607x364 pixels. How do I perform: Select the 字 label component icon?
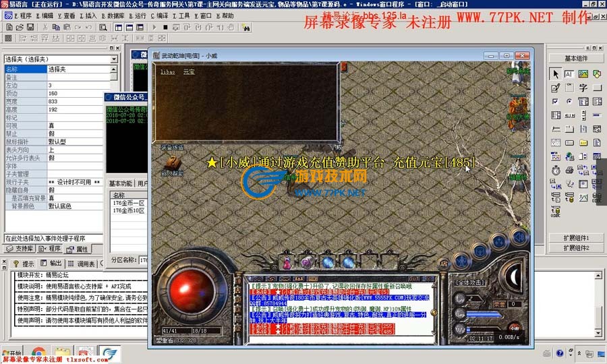(583, 88)
